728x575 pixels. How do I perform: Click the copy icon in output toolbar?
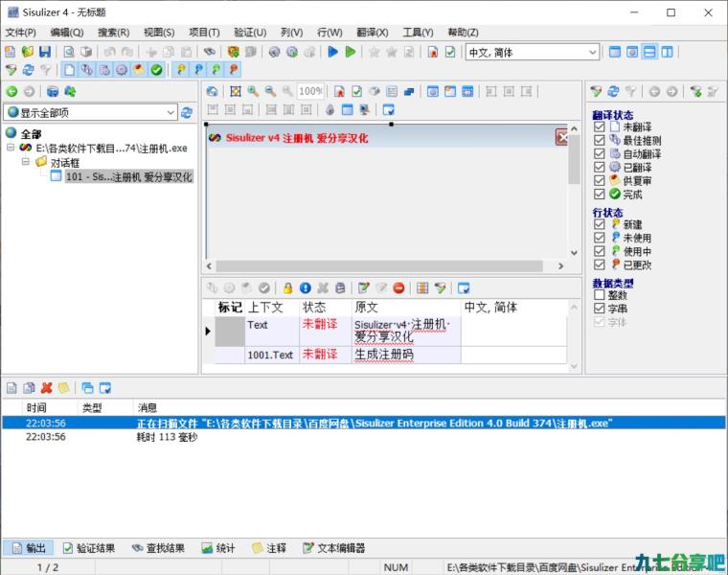click(30, 388)
